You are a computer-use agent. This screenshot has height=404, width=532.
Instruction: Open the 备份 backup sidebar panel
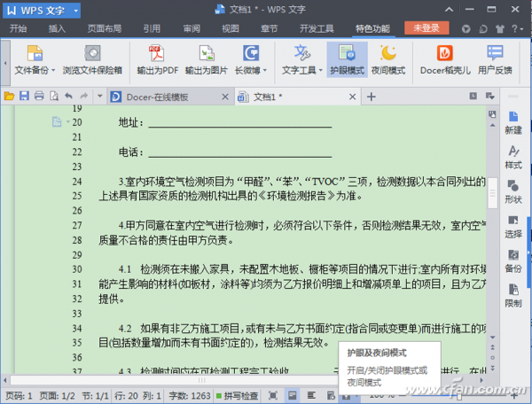click(513, 260)
